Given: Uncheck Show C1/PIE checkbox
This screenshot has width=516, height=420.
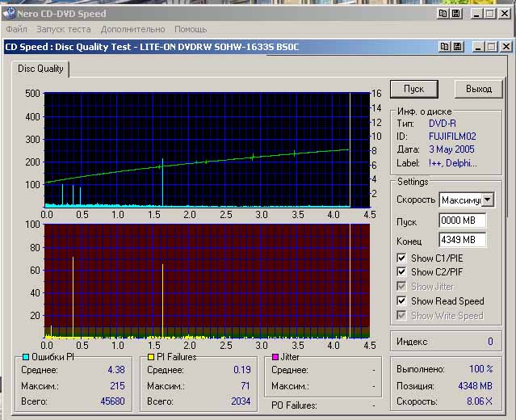Looking at the screenshot, I should click(401, 258).
